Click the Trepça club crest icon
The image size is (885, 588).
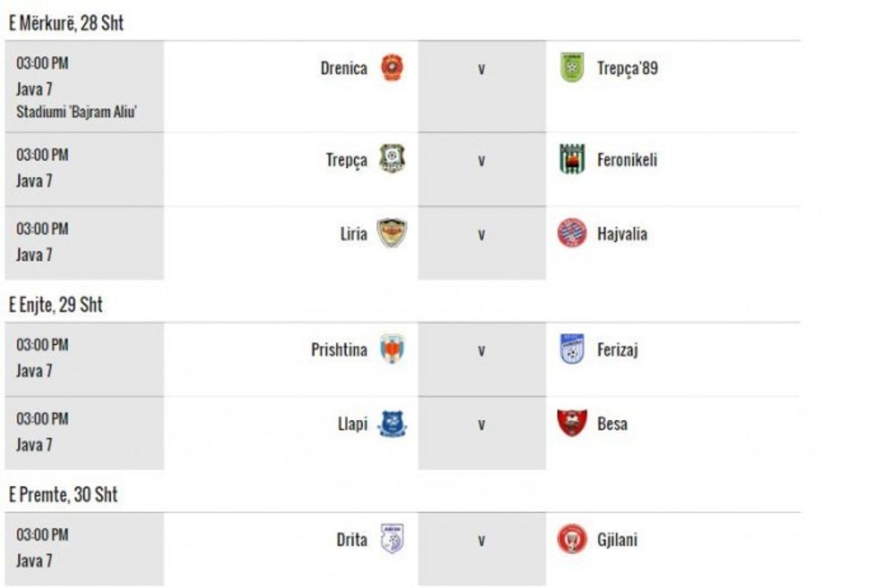click(x=392, y=159)
